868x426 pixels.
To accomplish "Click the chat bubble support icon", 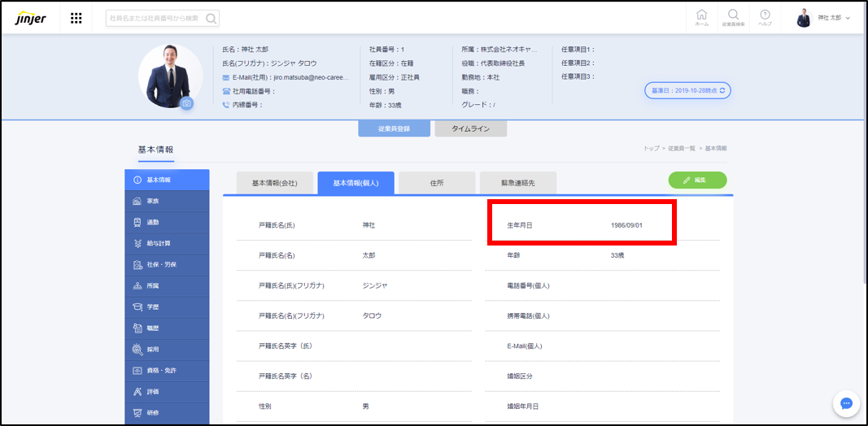I will pyautogui.click(x=845, y=403).
